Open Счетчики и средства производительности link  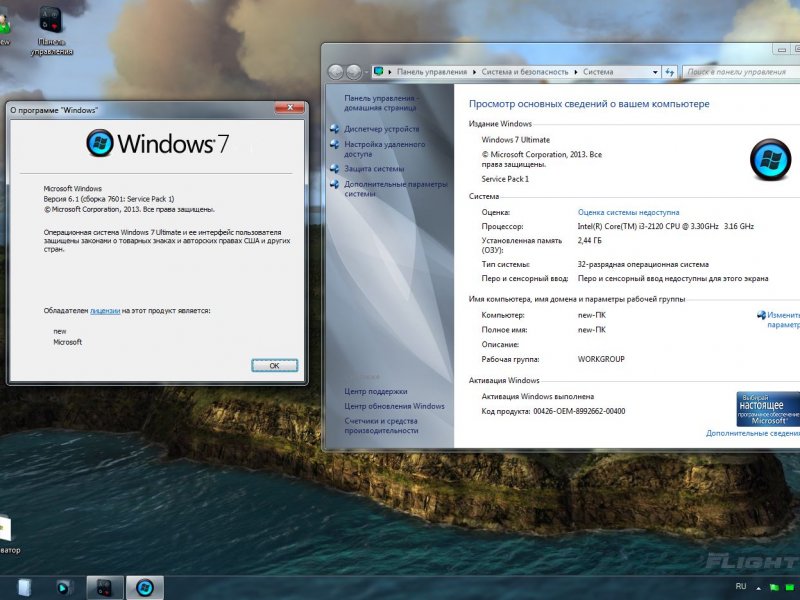pyautogui.click(x=381, y=426)
